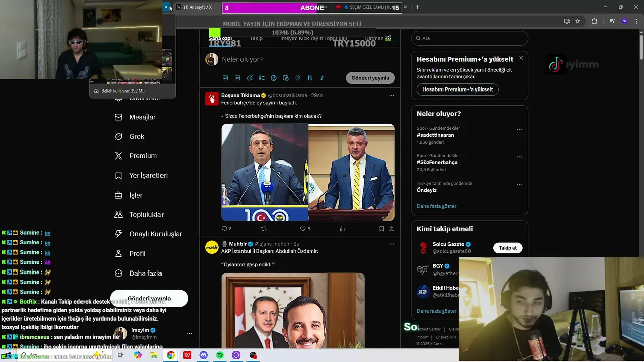The width and height of the screenshot is (644, 362).
Task: Open Muhbir account avatar
Action: 212,247
